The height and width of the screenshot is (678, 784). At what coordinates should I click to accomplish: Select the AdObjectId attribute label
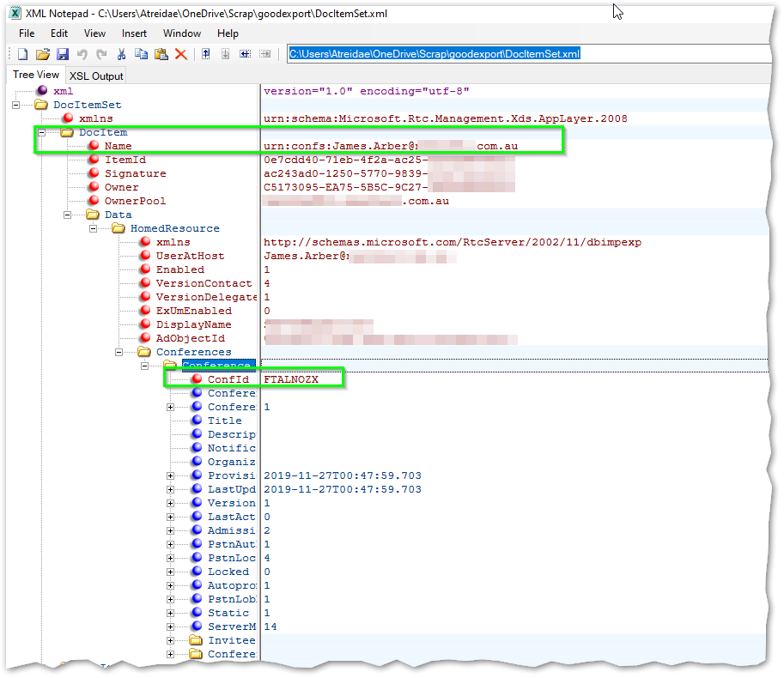191,338
